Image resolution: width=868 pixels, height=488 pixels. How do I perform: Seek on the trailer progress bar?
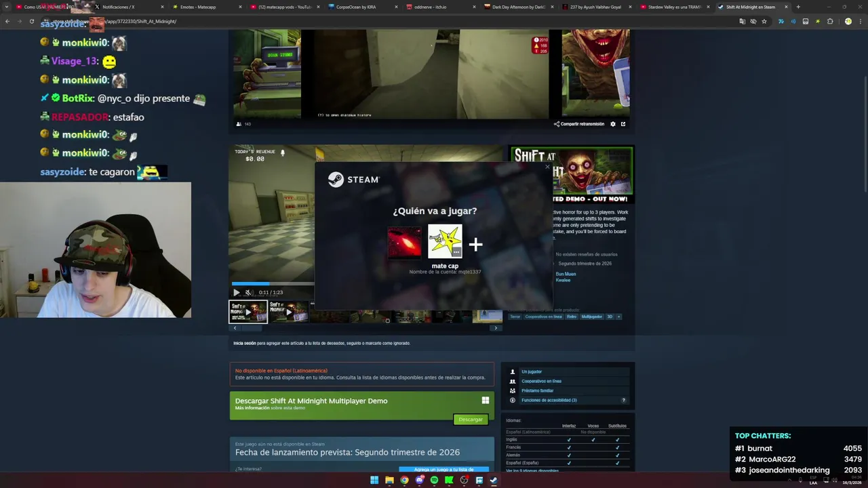[273, 284]
